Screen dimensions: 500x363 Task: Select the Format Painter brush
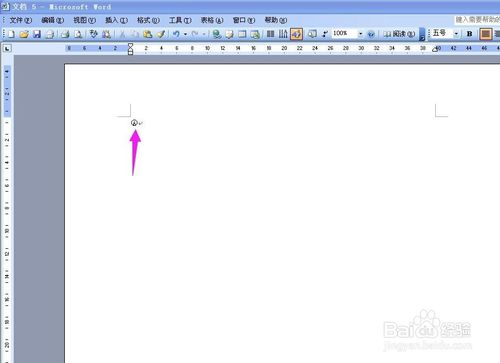coord(161,34)
